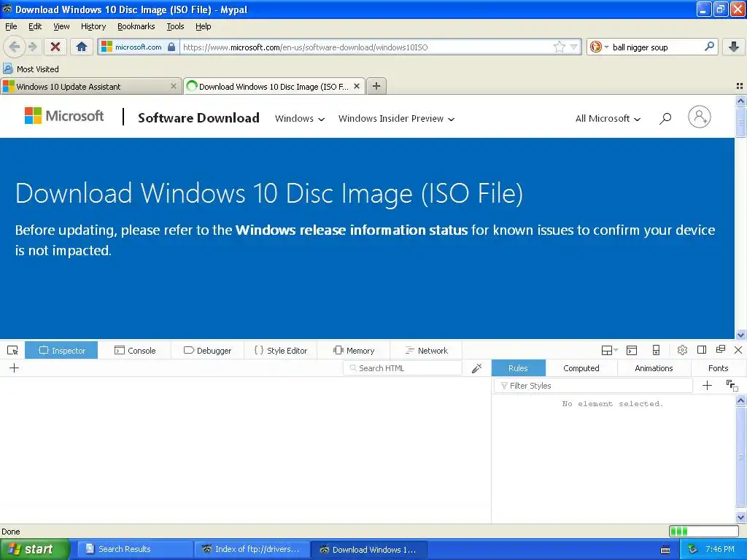The image size is (747, 560).
Task: Expand the All Microsoft menu
Action: click(608, 119)
